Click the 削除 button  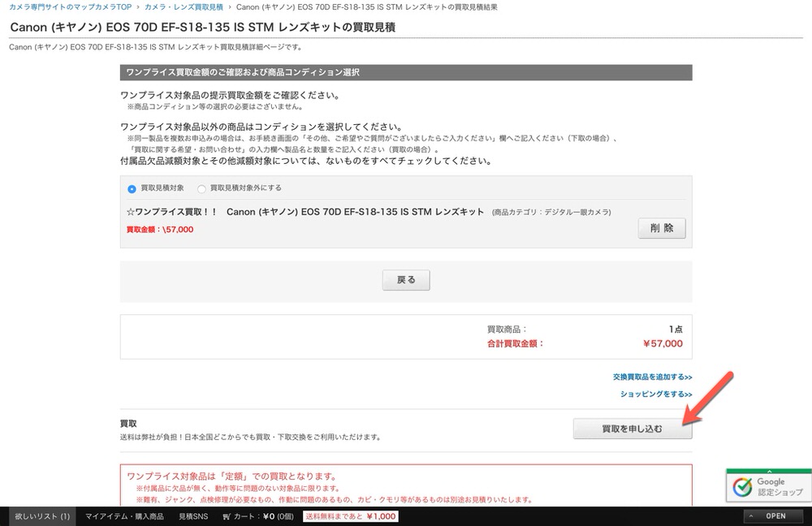(661, 228)
